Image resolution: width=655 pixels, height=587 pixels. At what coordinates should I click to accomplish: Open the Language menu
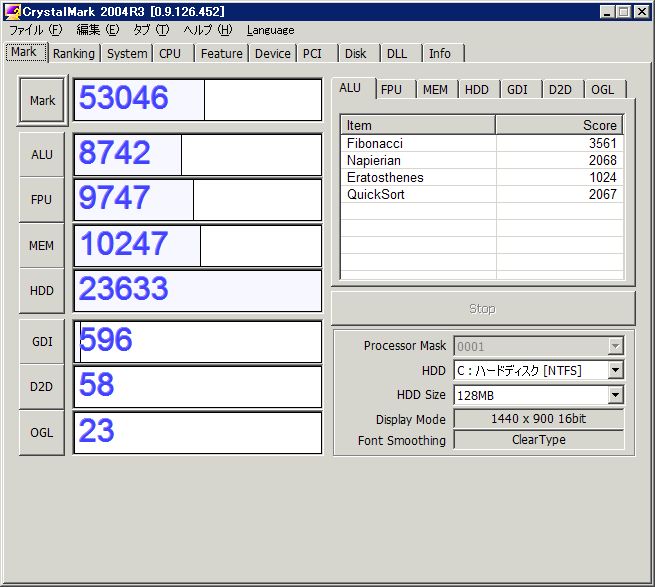(270, 30)
